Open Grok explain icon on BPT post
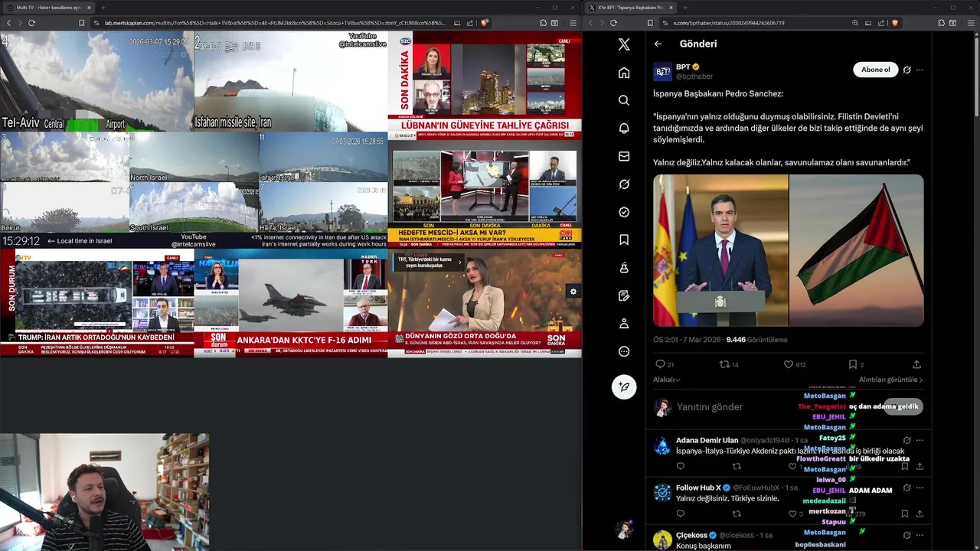Viewport: 980px width, 551px height. pos(907,70)
